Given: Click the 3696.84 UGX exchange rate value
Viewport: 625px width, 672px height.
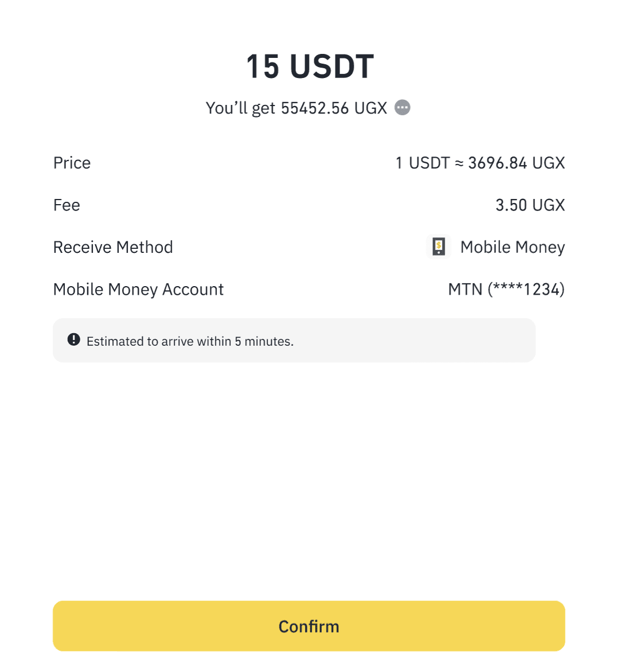Looking at the screenshot, I should [516, 163].
